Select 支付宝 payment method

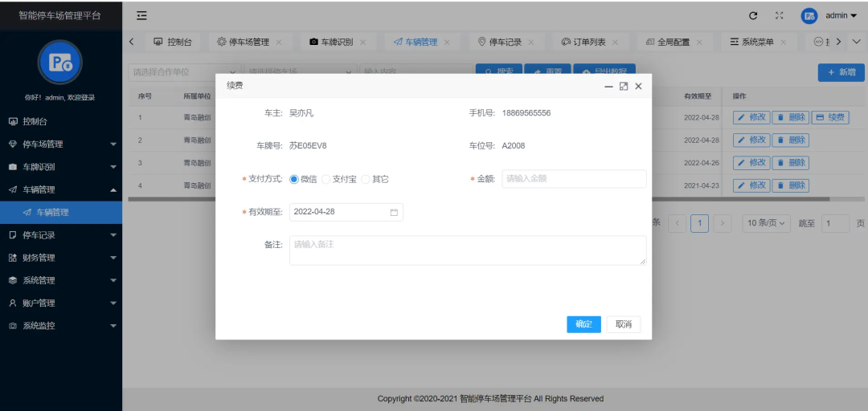point(326,179)
